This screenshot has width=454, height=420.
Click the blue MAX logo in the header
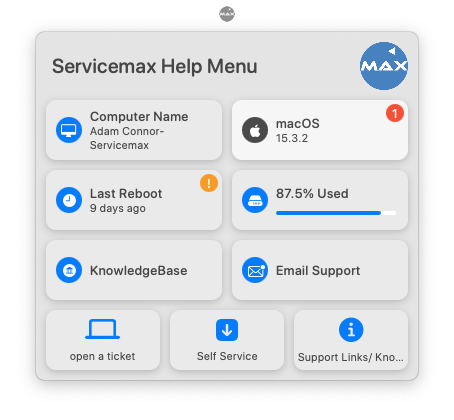(x=384, y=66)
